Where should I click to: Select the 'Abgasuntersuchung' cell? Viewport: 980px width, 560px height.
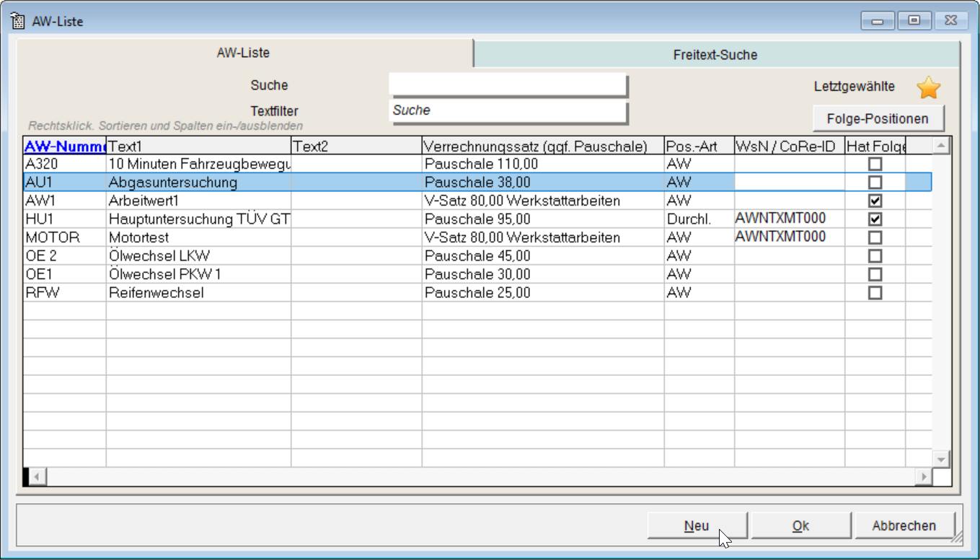[x=198, y=182]
